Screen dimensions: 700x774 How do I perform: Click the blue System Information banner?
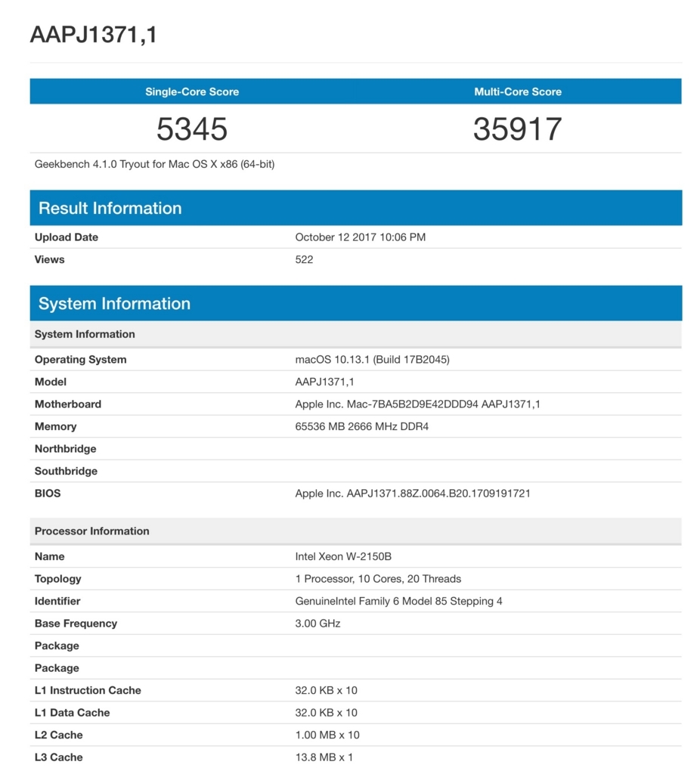356,303
